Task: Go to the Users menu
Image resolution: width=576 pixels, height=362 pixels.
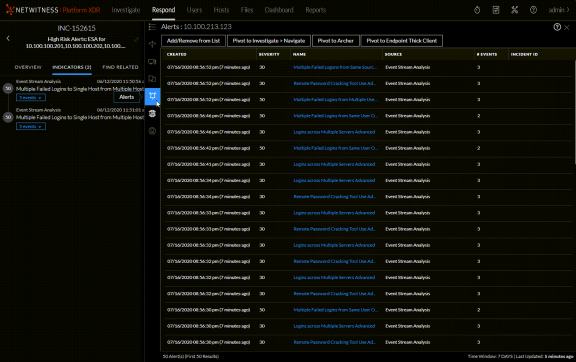Action: (x=194, y=10)
